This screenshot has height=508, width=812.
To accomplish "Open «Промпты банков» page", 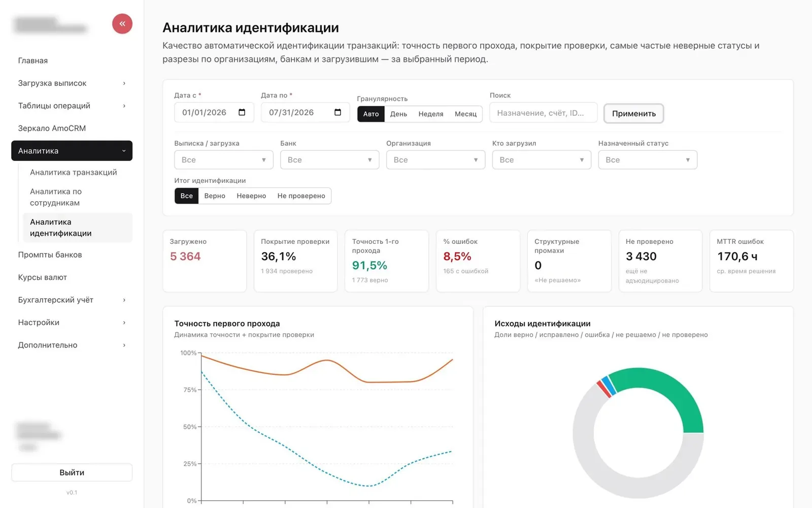I will click(72, 255).
